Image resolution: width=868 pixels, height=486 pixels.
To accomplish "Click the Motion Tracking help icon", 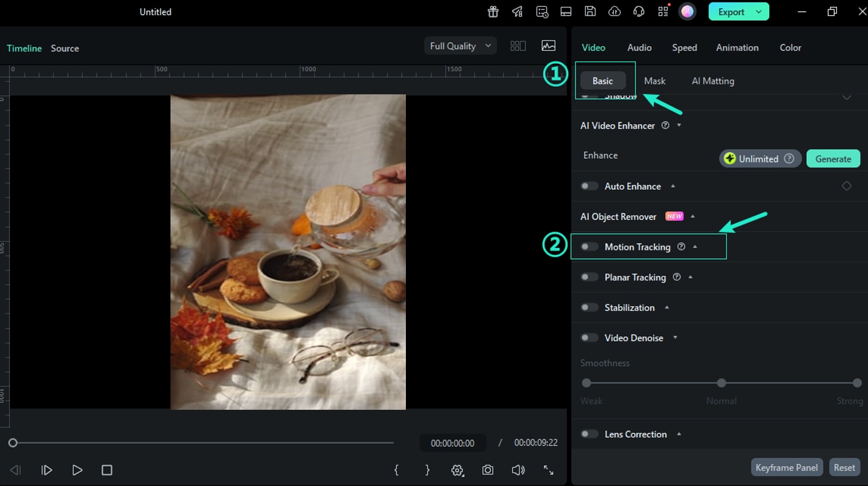I will [681, 247].
